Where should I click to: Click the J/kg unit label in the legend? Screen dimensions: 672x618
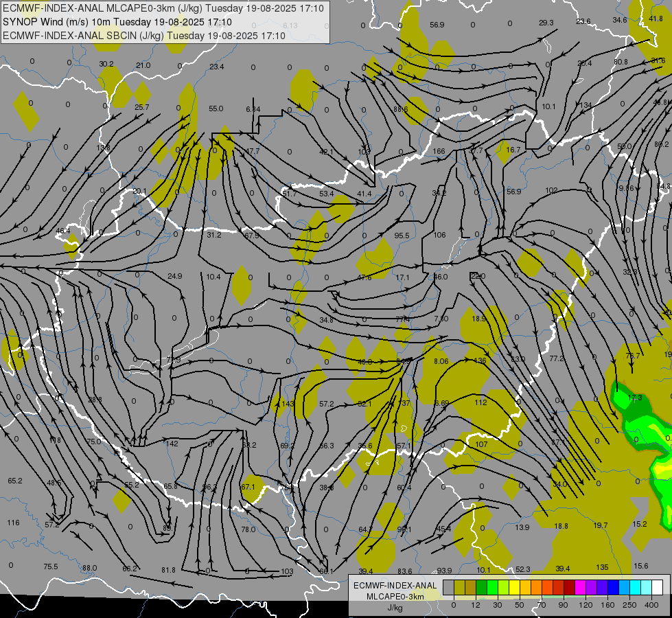click(x=395, y=608)
